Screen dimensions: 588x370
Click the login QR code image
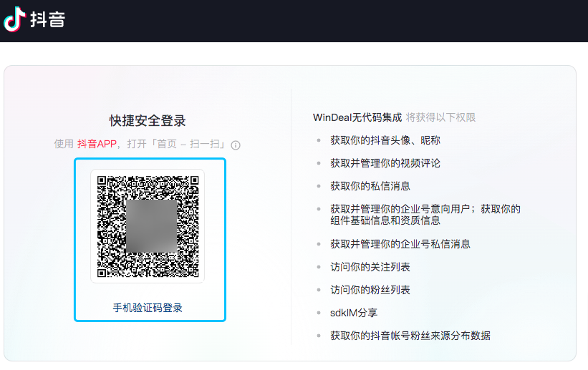148,226
